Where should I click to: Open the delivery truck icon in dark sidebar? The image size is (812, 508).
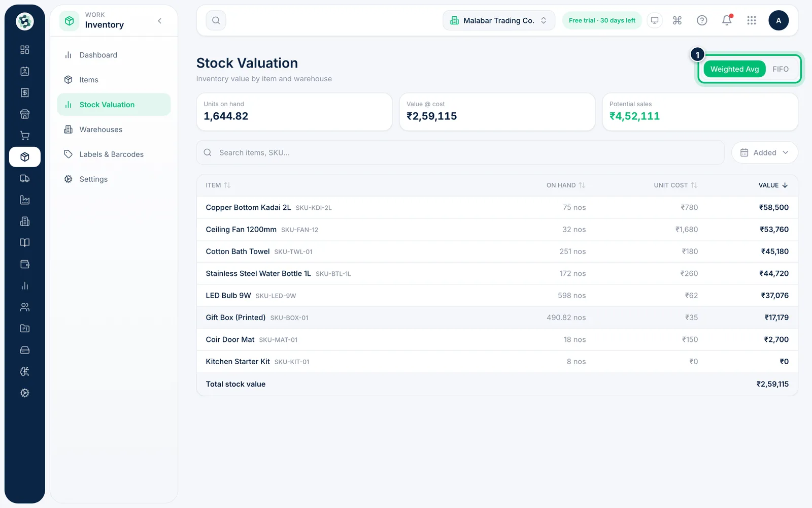tap(24, 178)
